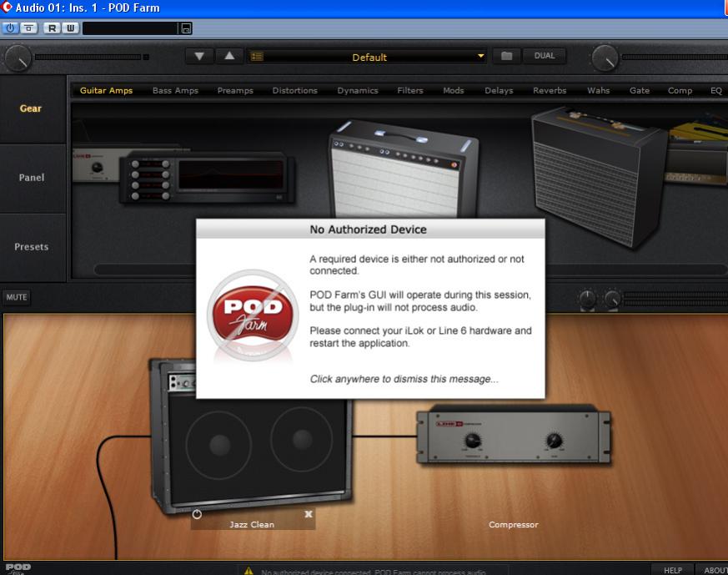Select the next preset with up arrow
The image size is (728, 575).
(229, 56)
